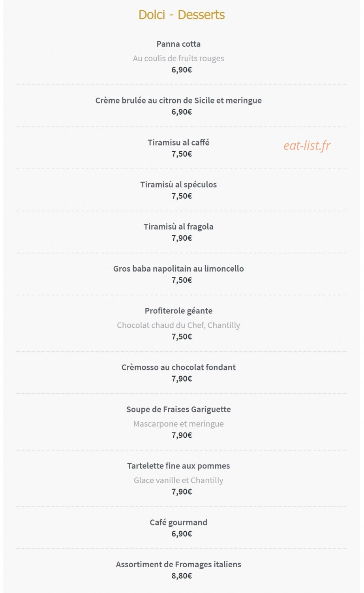Select Crèmosso au chocolat fondant
364x593 pixels.
tap(178, 367)
